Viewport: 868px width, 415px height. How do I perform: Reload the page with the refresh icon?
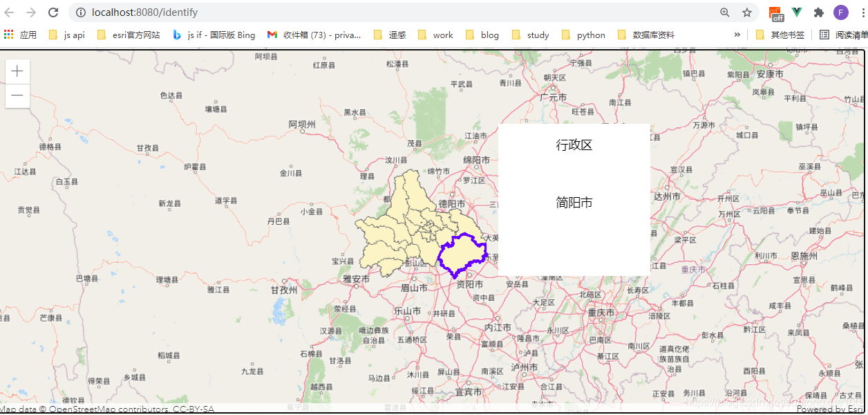(x=53, y=12)
